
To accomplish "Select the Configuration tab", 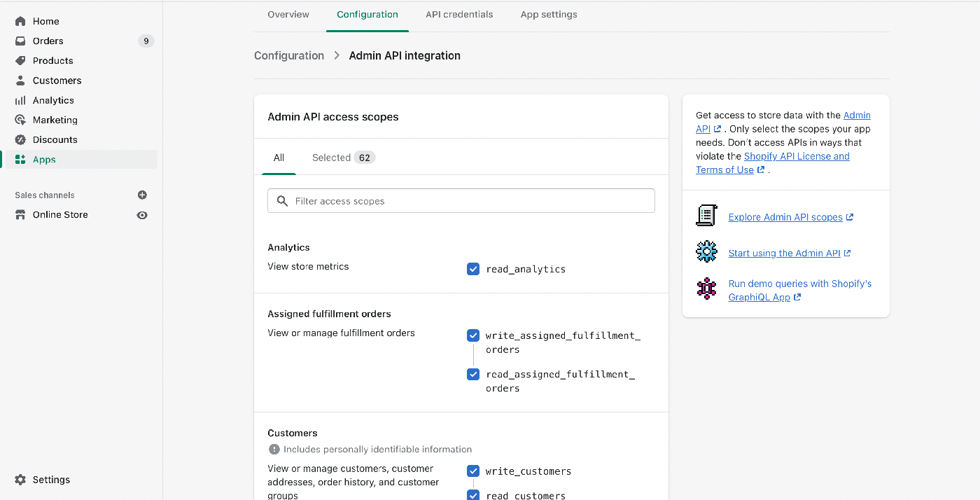I will pyautogui.click(x=367, y=15).
